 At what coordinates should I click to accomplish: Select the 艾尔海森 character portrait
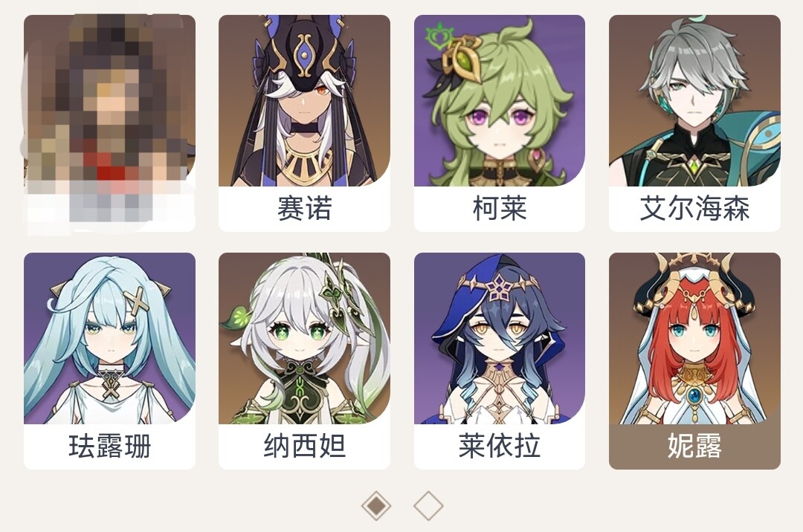coord(694,101)
